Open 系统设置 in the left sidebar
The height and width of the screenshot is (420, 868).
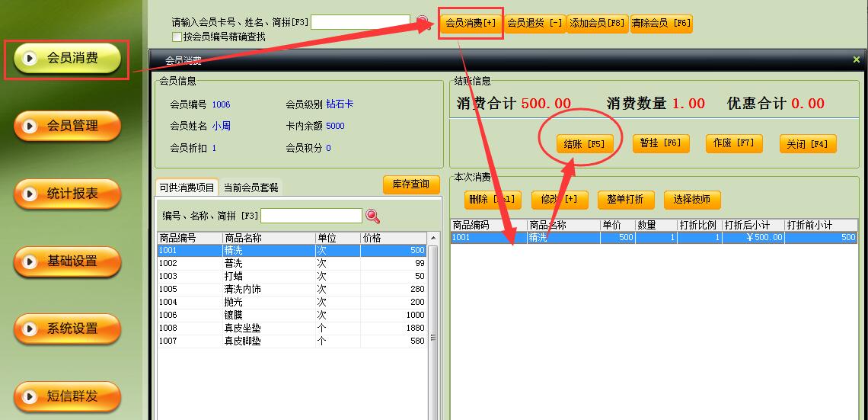67,329
